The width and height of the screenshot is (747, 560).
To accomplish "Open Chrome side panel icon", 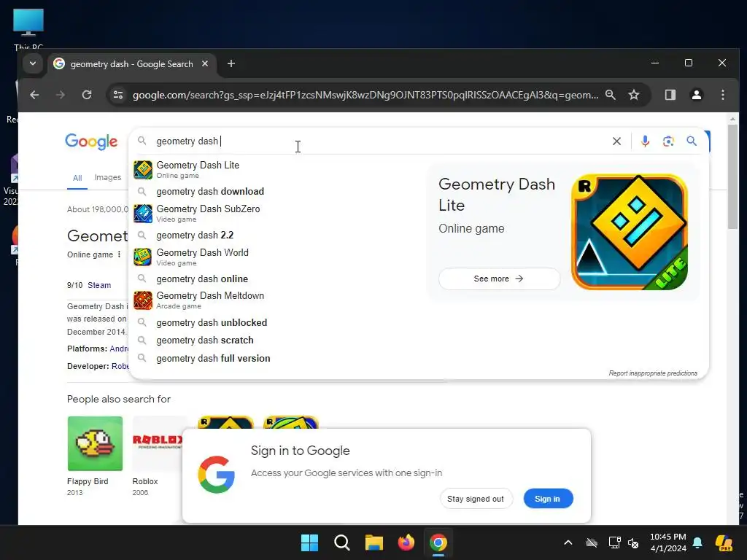I will pos(670,95).
